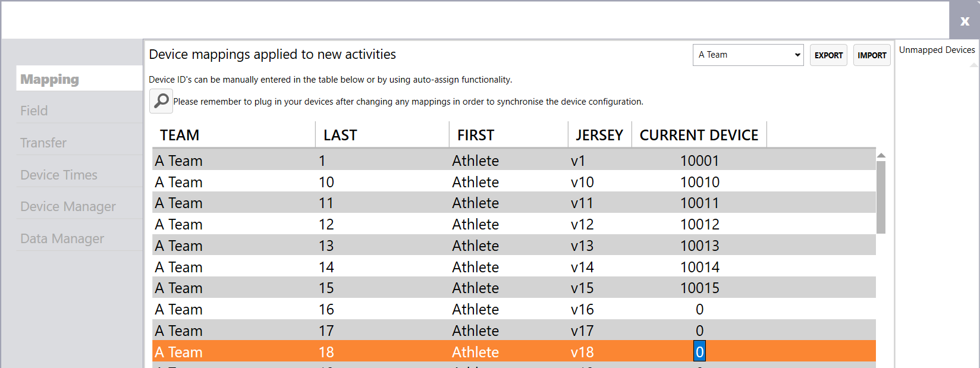Image resolution: width=980 pixels, height=368 pixels.
Task: Expand the A Team combo box arrow
Action: [x=797, y=55]
